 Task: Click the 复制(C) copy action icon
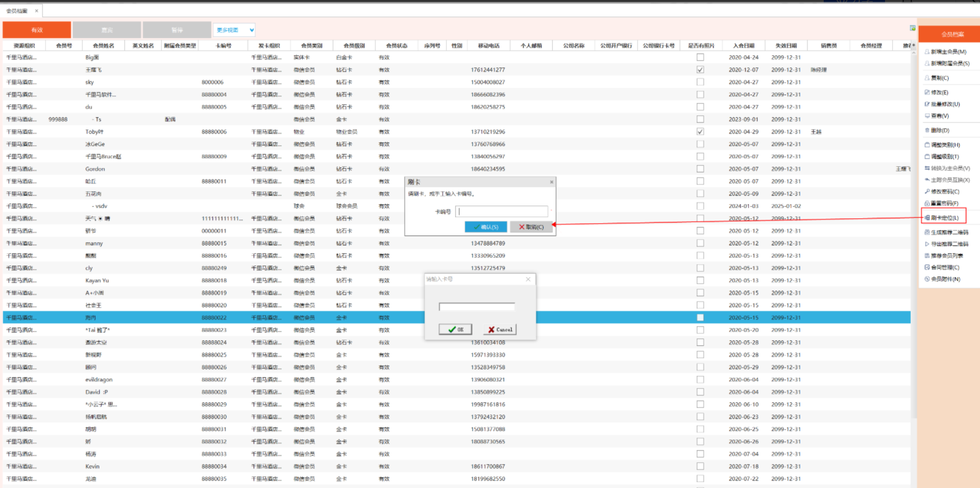pyautogui.click(x=927, y=78)
